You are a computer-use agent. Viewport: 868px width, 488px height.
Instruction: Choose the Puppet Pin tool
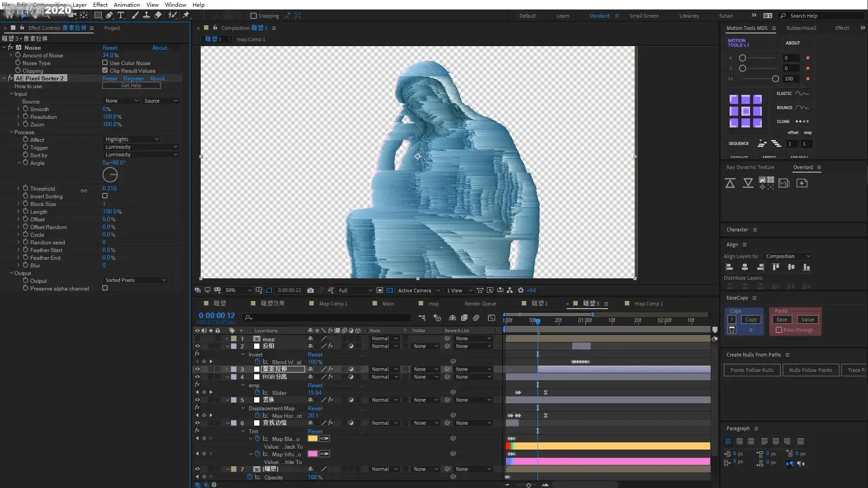(x=186, y=15)
